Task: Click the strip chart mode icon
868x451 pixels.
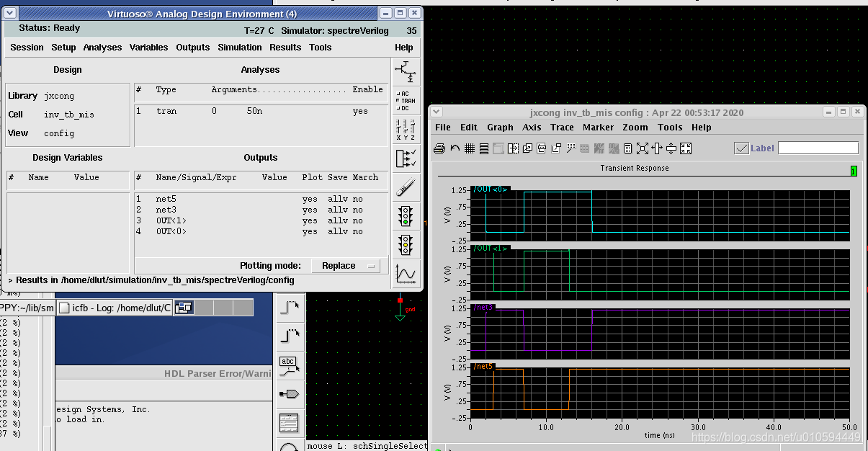Action: pos(483,148)
